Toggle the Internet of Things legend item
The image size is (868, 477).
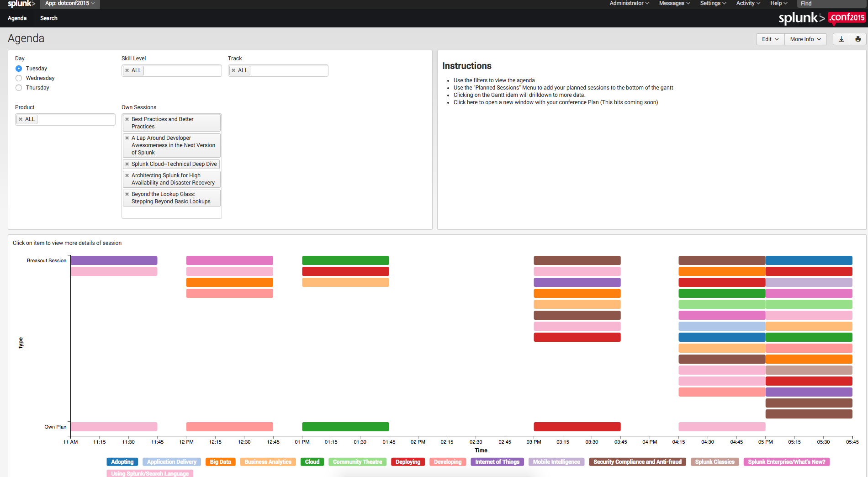click(x=497, y=462)
